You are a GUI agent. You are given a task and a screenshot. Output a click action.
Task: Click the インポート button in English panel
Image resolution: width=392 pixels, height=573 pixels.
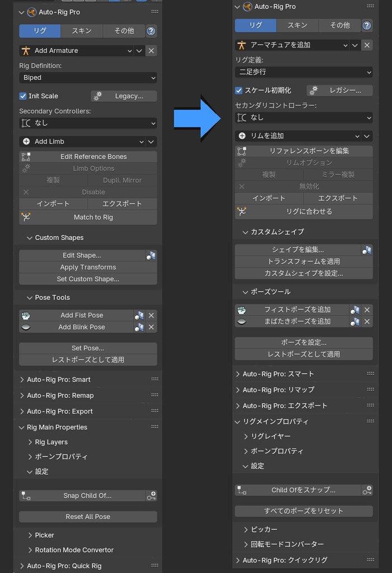click(53, 204)
